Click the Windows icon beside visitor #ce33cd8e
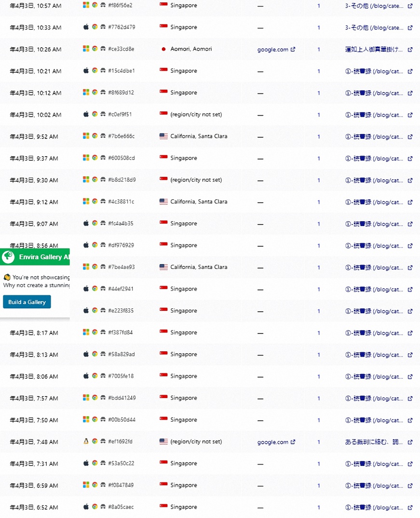This screenshot has width=420, height=518. pos(86,49)
